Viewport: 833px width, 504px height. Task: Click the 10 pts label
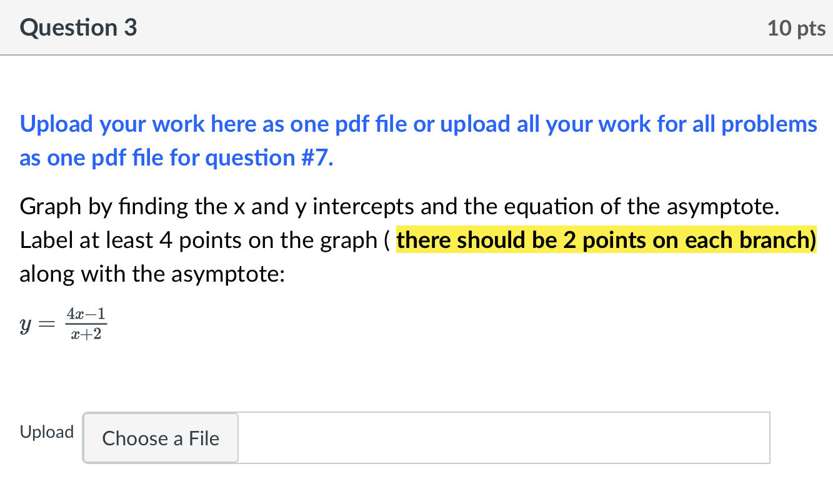(x=796, y=27)
